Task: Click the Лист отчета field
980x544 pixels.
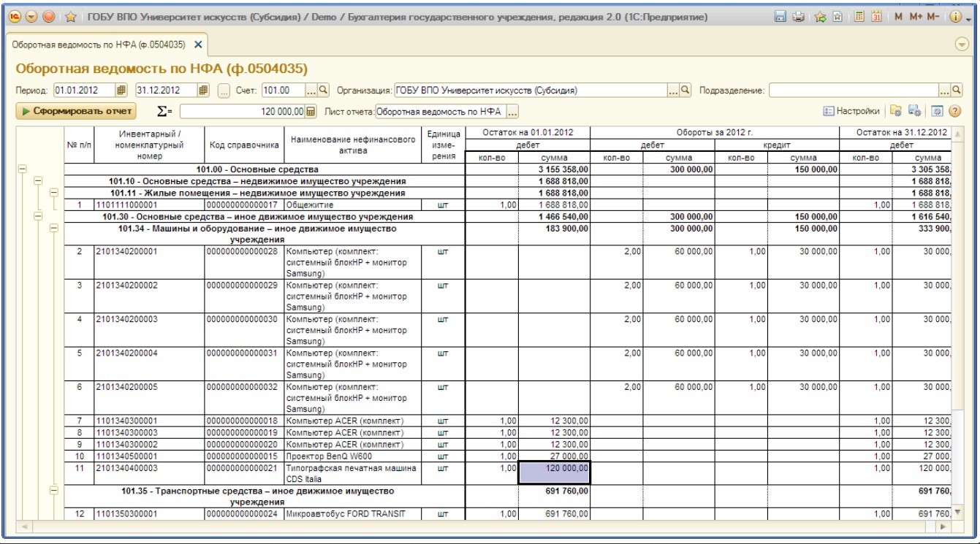Action: [440, 112]
